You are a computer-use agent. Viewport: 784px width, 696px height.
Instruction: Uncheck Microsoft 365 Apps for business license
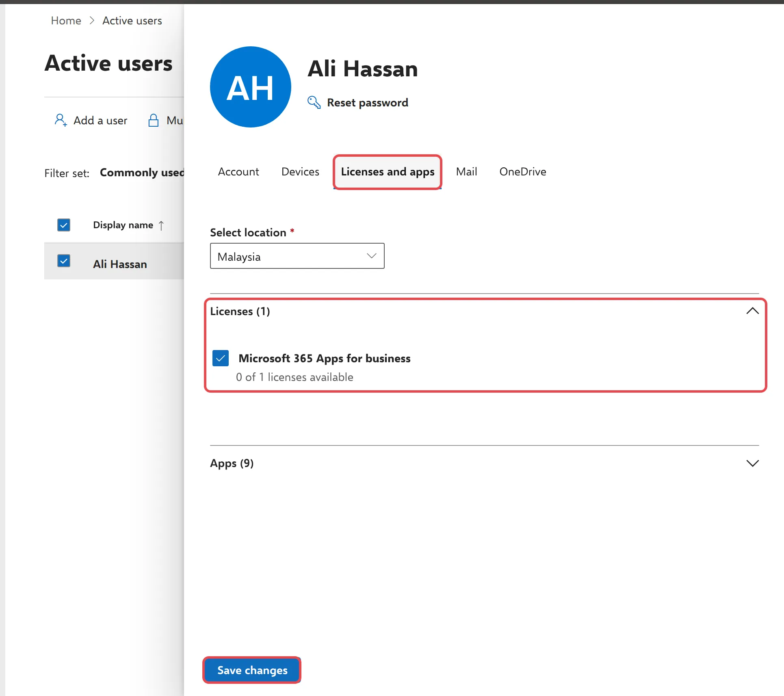221,358
